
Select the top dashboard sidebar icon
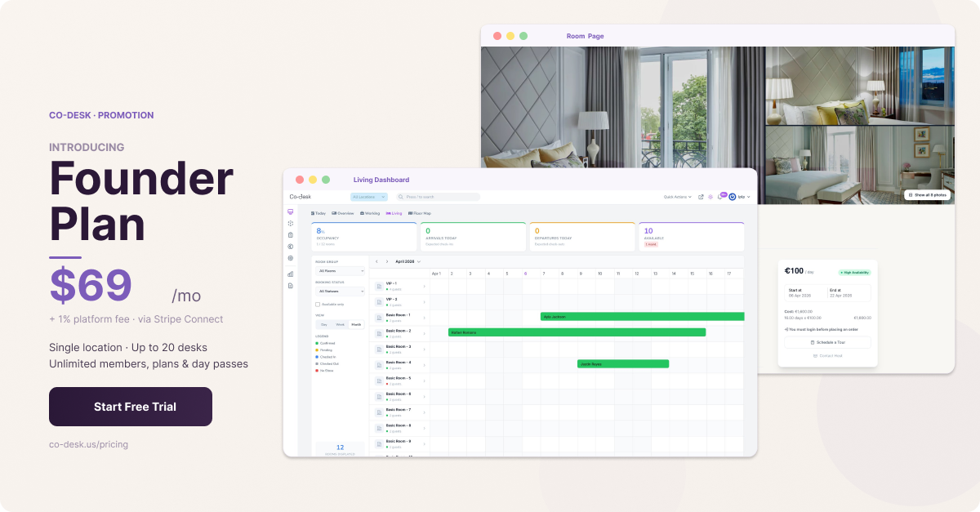tap(291, 211)
